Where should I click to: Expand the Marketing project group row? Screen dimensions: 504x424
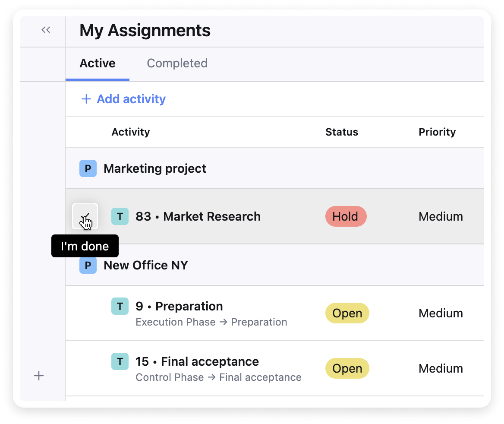pos(155,168)
